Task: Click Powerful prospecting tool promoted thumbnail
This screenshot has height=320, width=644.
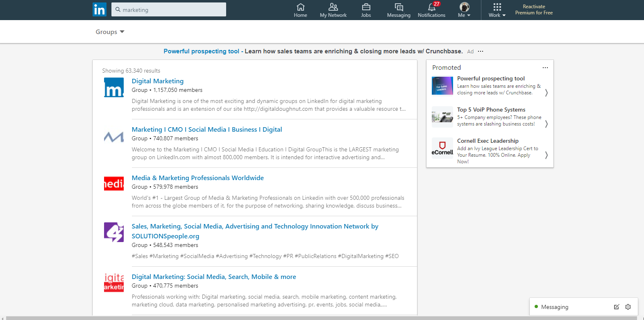Action: 442,86
